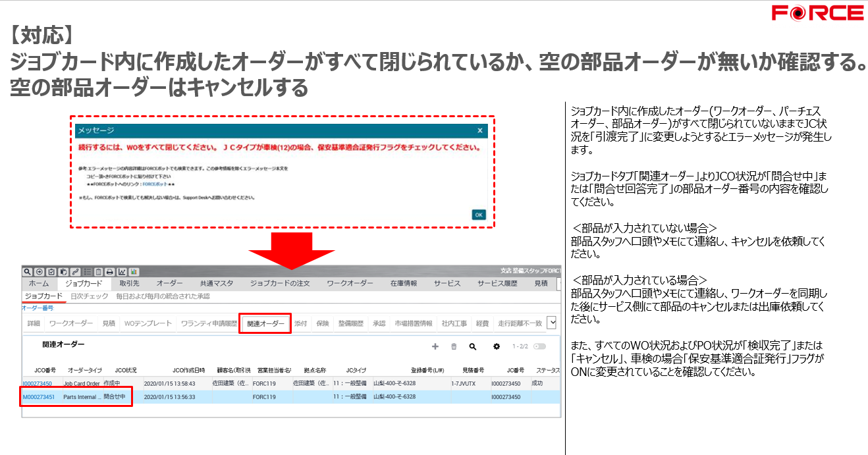Open the サービス履歴 menu
Screen dimensions: 868x455
pyautogui.click(x=497, y=283)
